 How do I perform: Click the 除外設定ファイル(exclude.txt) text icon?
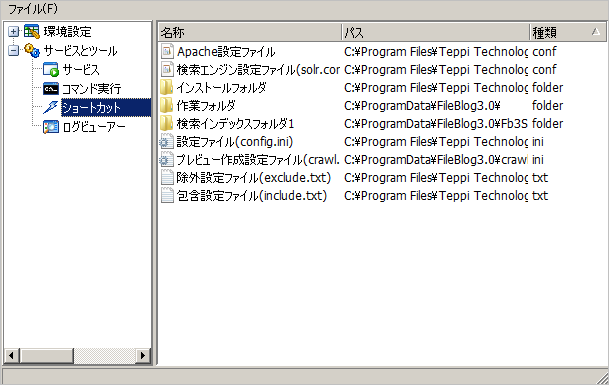pos(167,178)
